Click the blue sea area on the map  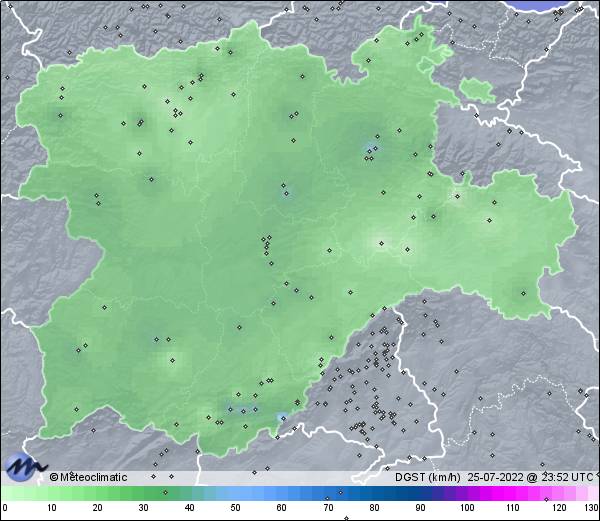(x=539, y=6)
